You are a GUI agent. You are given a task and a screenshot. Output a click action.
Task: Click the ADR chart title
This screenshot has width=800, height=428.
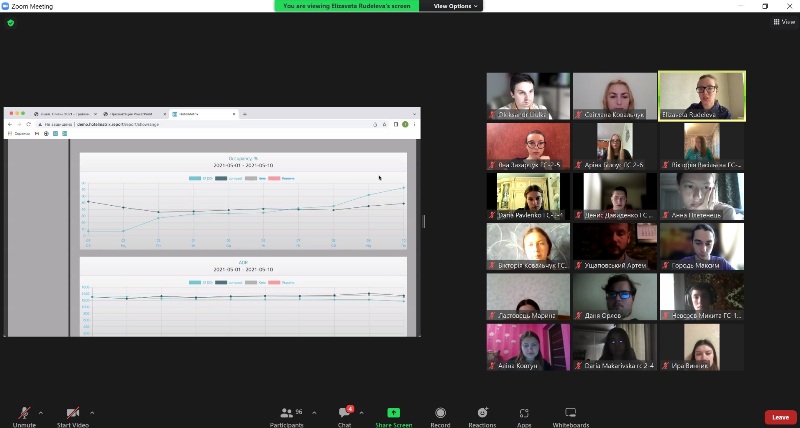click(243, 263)
